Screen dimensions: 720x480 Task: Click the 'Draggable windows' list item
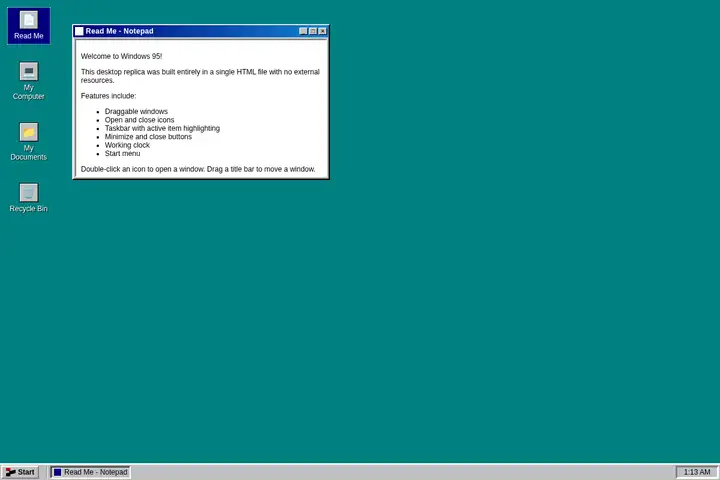tap(136, 111)
